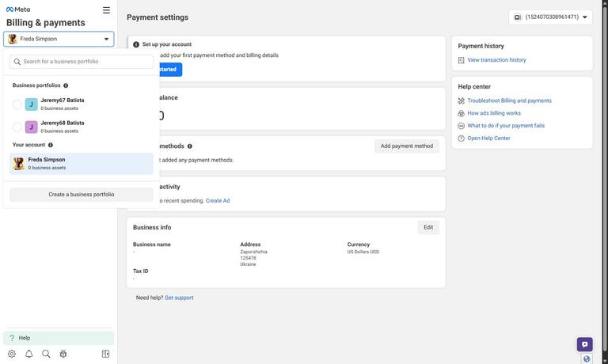This screenshot has height=364, width=608.
Task: Click Create a business portfolio button
Action: click(81, 195)
